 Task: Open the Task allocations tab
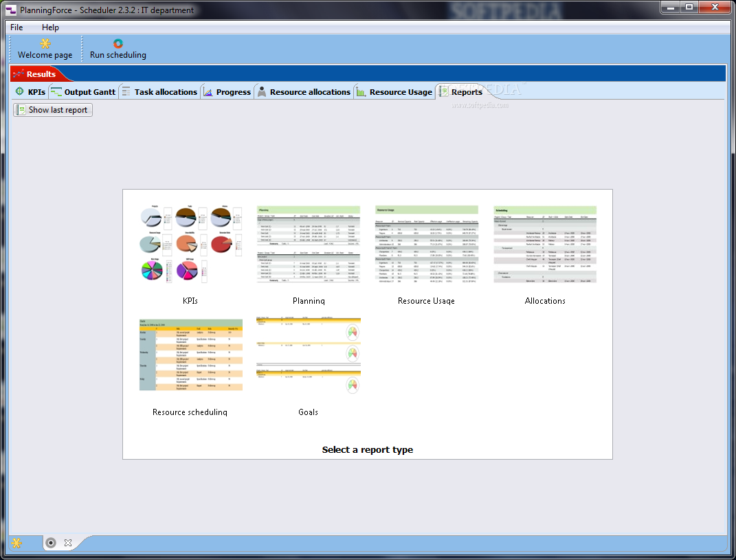(x=159, y=92)
